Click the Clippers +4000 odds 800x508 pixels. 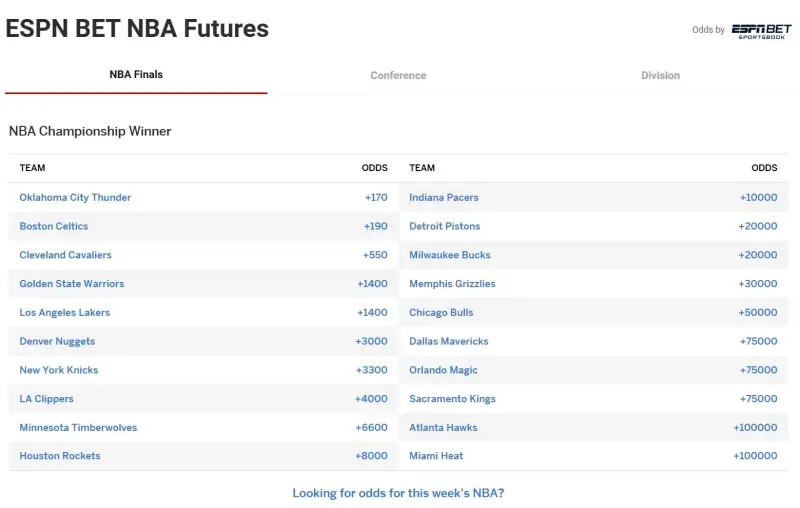(x=371, y=399)
